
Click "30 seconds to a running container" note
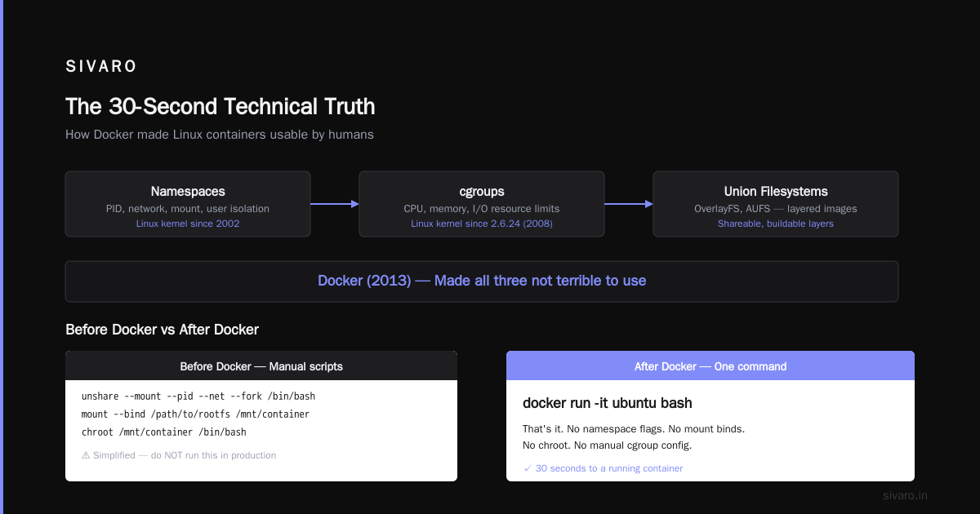pyautogui.click(x=603, y=468)
